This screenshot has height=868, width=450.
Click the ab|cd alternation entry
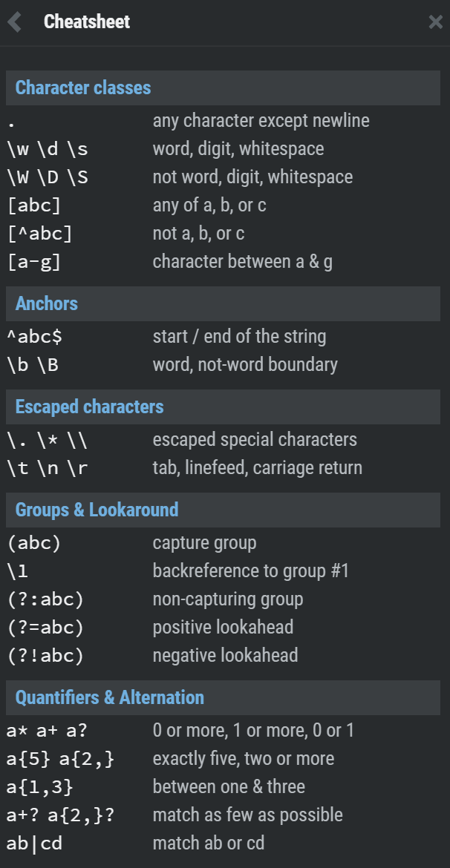click(x=34, y=844)
